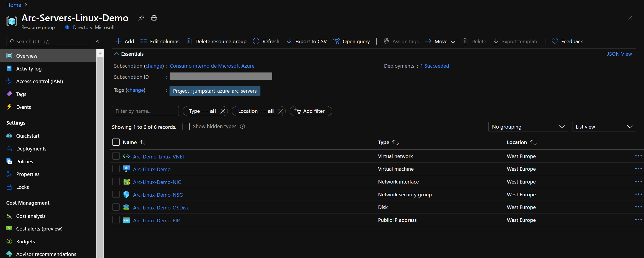Open the 1 Succeeded deployments link
Screen dimensions: 644x258
(x=434, y=66)
